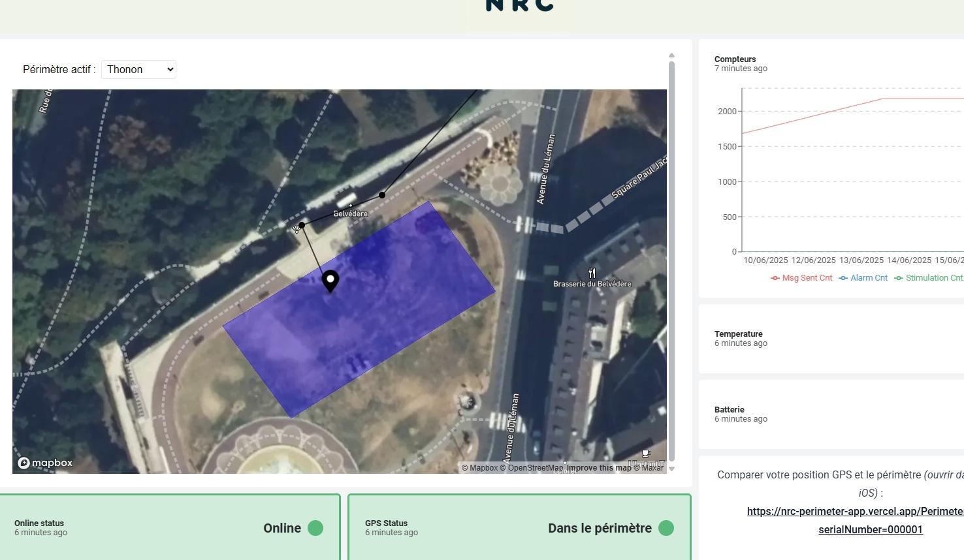Image resolution: width=964 pixels, height=560 pixels.
Task: Open the GPS Status card
Action: point(519,528)
